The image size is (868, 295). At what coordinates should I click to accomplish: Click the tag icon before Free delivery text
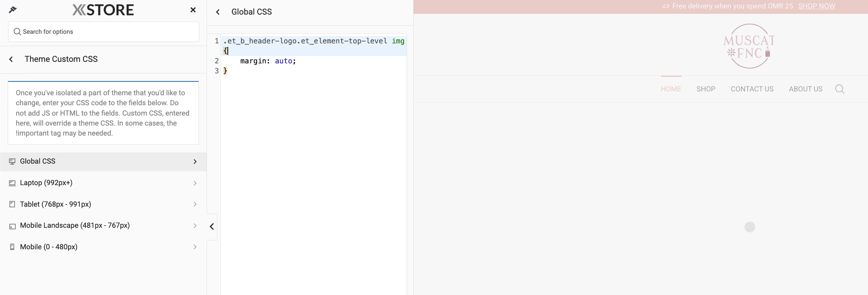(x=666, y=6)
